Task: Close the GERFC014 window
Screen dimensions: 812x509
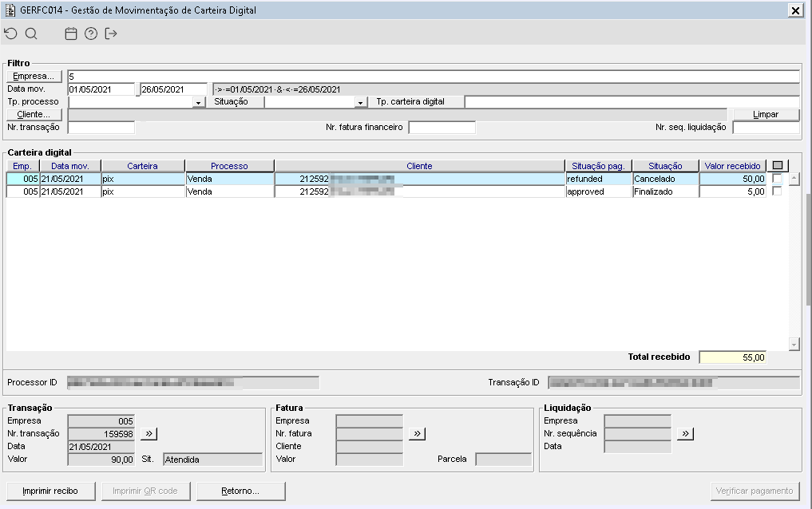Action: 795,10
